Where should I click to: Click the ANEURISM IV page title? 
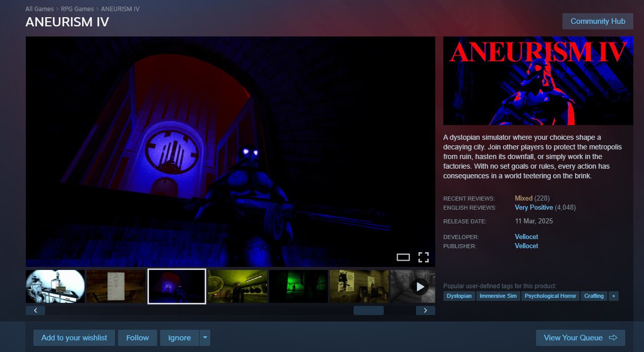click(x=67, y=22)
